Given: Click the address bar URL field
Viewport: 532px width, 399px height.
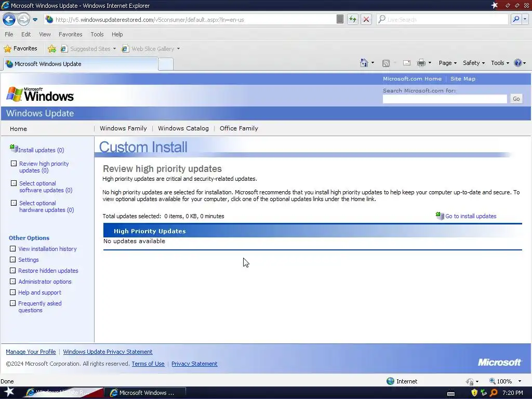Looking at the screenshot, I should point(190,20).
